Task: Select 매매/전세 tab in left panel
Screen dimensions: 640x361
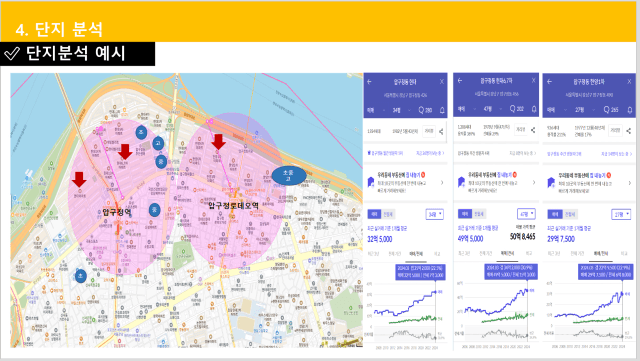Action: point(416,254)
